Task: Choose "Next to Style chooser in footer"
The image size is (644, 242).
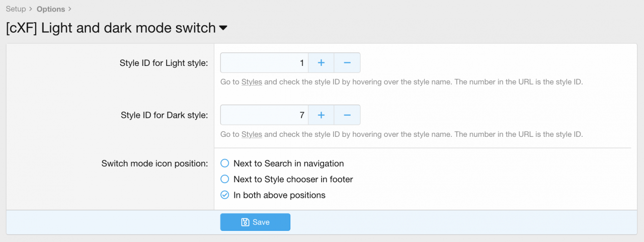Action: click(225, 179)
